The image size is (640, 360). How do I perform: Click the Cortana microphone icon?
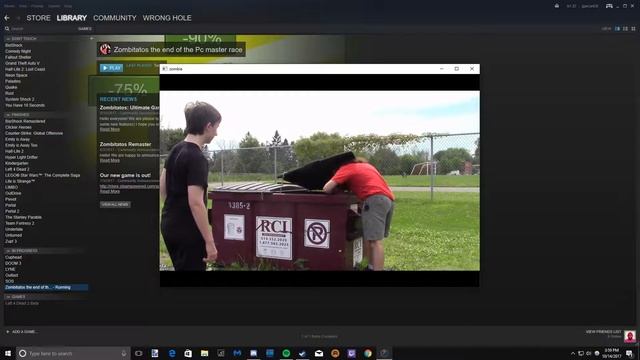(124, 353)
